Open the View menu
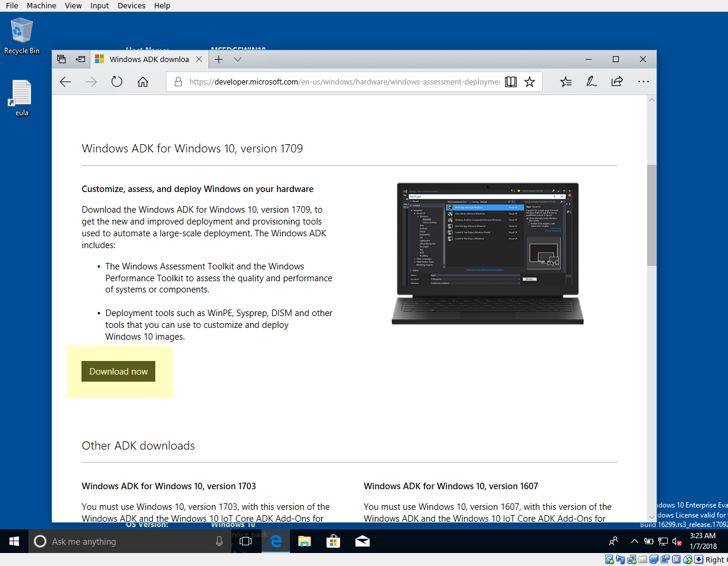Image resolution: width=728 pixels, height=566 pixels. (x=73, y=5)
